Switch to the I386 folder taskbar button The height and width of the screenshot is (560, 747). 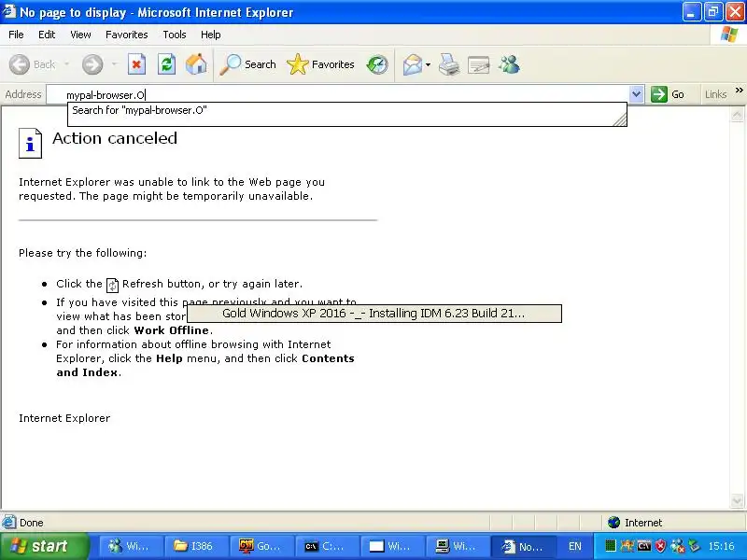pyautogui.click(x=195, y=546)
